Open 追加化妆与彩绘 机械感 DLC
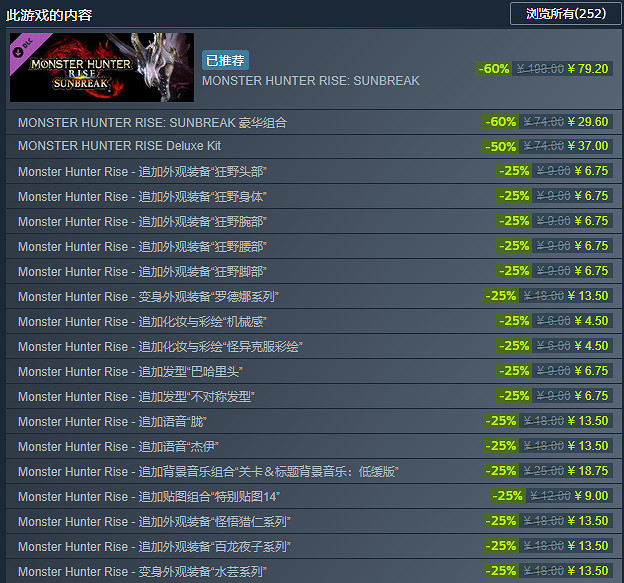This screenshot has height=583, width=624. (x=314, y=322)
